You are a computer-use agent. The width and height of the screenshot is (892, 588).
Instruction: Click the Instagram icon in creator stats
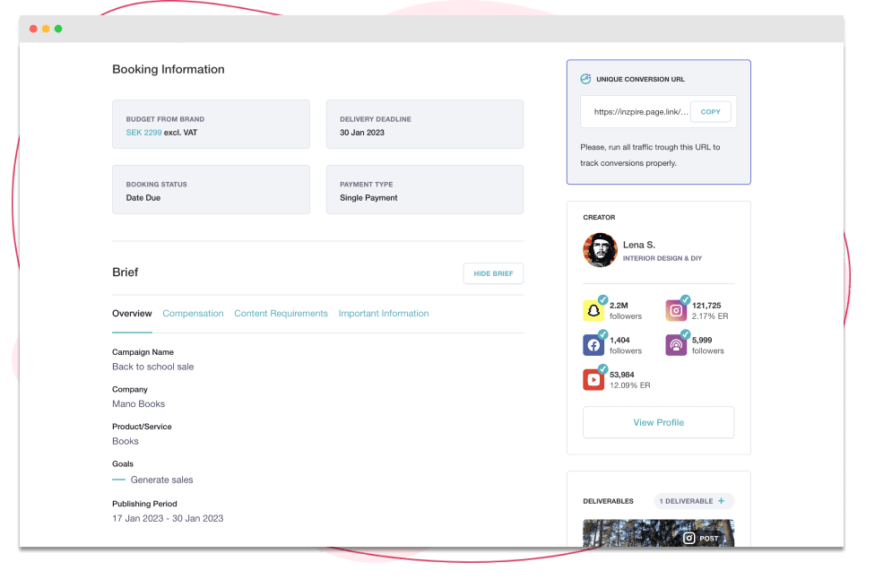click(x=676, y=310)
